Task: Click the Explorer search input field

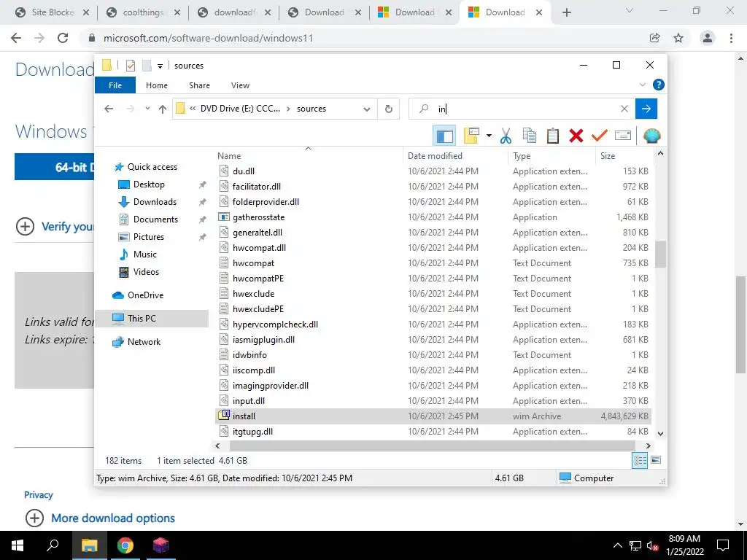Action: point(523,109)
